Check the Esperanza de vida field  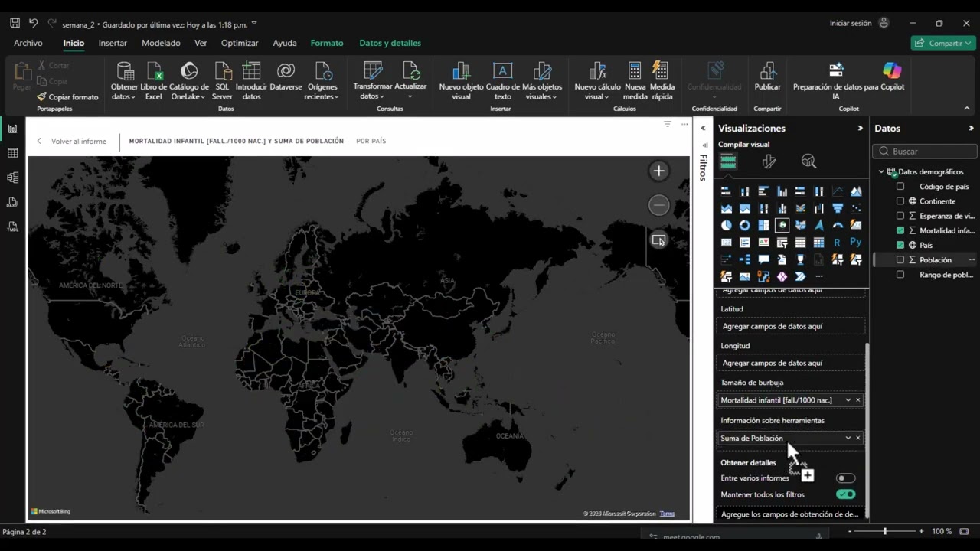900,216
